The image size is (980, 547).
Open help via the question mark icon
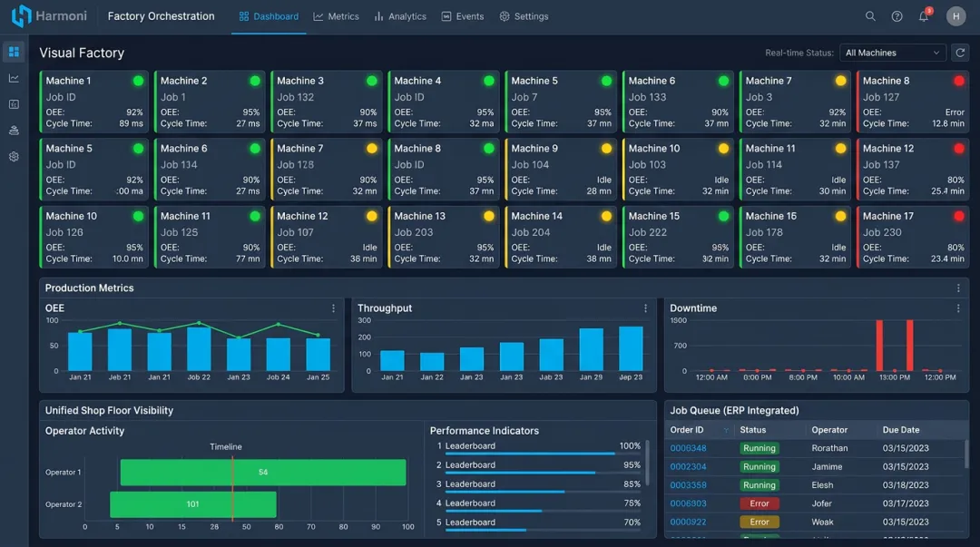pos(897,16)
